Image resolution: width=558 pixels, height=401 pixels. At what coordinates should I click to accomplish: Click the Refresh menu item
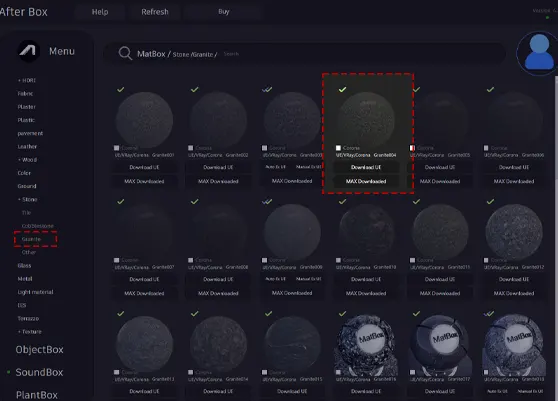coord(155,12)
